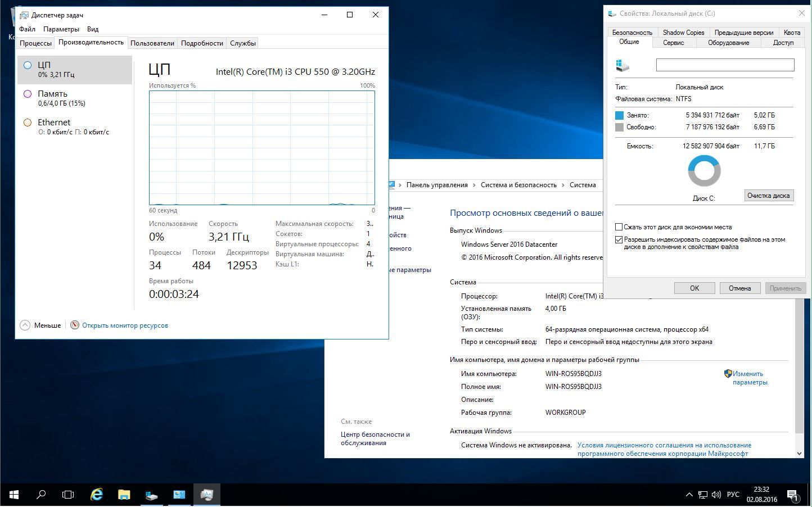Click the drive icon in disk properties
The height and width of the screenshot is (507, 812).
click(x=622, y=65)
